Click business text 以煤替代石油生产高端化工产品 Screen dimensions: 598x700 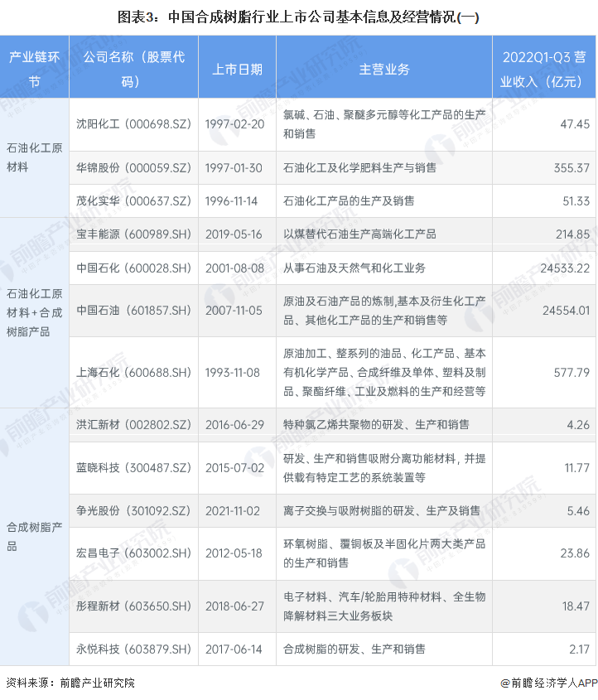click(x=359, y=234)
